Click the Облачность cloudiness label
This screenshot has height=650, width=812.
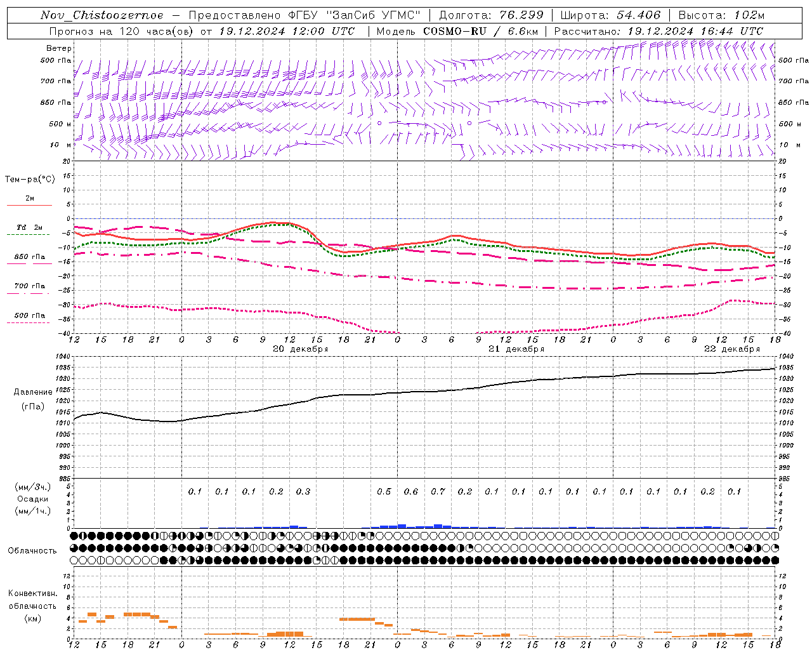tap(32, 550)
